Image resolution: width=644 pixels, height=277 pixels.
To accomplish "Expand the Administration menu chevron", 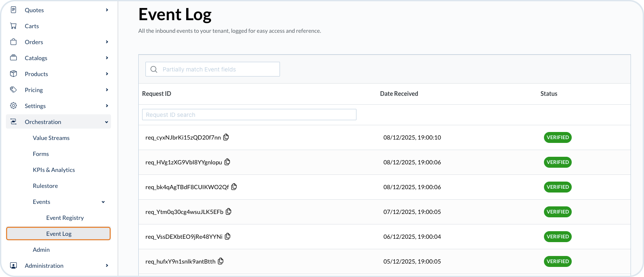I will tap(107, 266).
